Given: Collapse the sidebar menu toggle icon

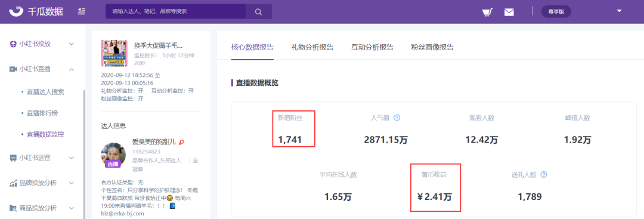Looking at the screenshot, I should tap(81, 11).
